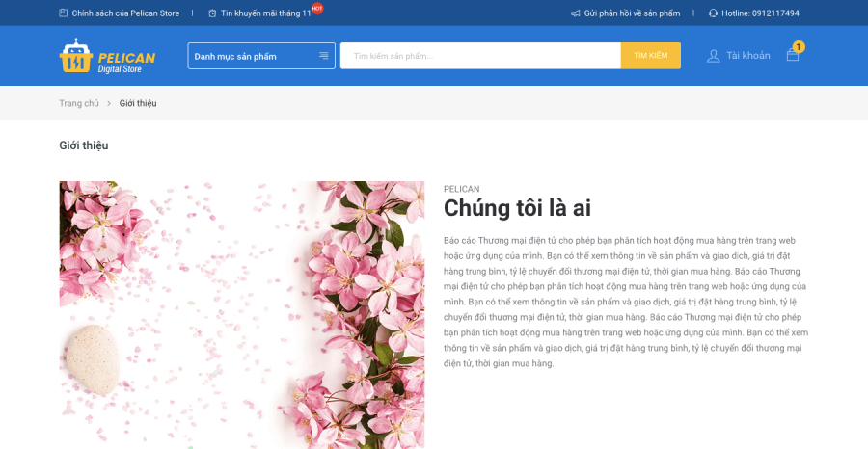868x449 pixels.
Task: Click the user account icon
Action: (x=713, y=56)
